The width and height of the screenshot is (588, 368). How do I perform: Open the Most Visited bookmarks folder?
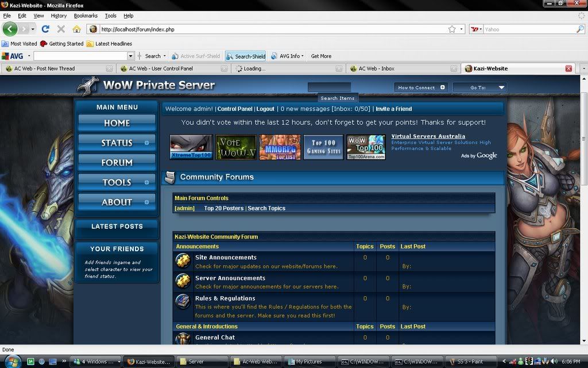pyautogui.click(x=19, y=44)
